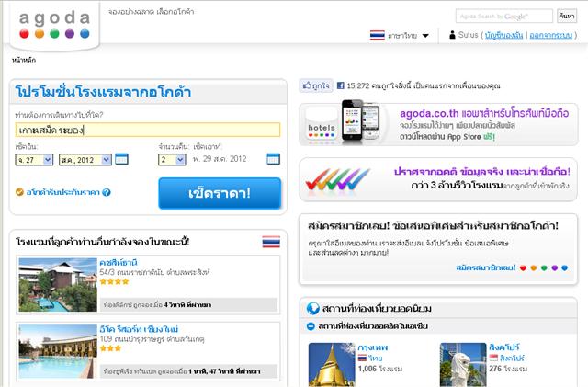Viewport: 588px width, 387px height.
Task: Click the Facebook like thumbs-up button
Action: [x=316, y=85]
